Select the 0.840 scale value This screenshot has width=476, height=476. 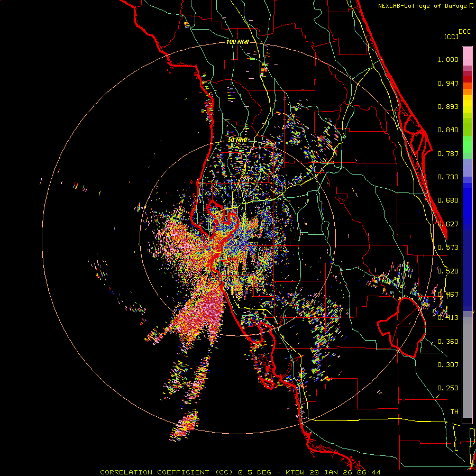tap(448, 130)
